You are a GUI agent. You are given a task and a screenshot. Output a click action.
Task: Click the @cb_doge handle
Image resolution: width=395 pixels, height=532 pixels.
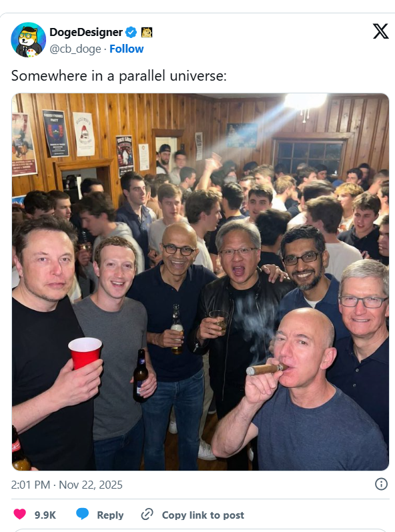[75, 49]
